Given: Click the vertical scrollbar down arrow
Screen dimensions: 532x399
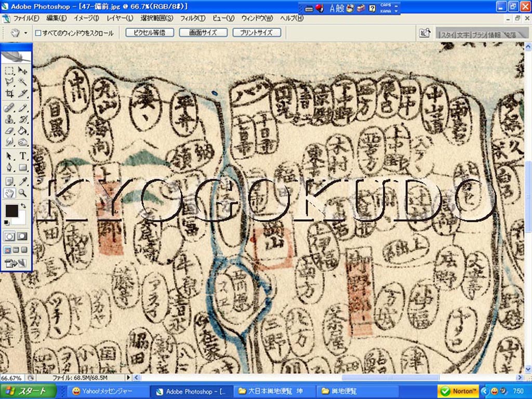Looking at the screenshot, I should [x=528, y=369].
